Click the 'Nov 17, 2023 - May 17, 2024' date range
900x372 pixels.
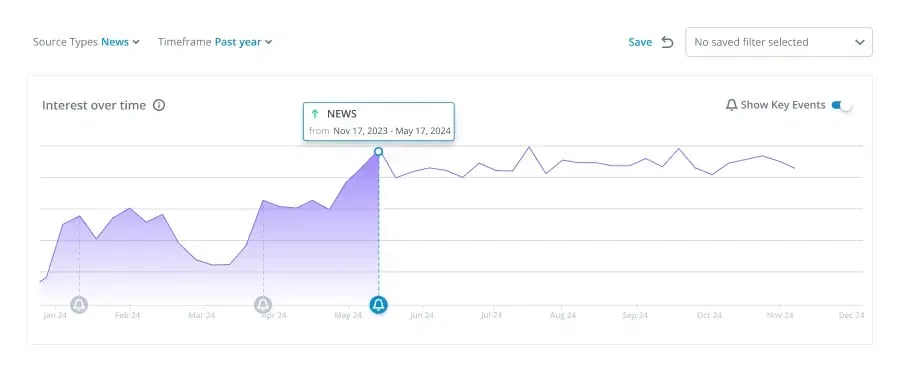[392, 131]
